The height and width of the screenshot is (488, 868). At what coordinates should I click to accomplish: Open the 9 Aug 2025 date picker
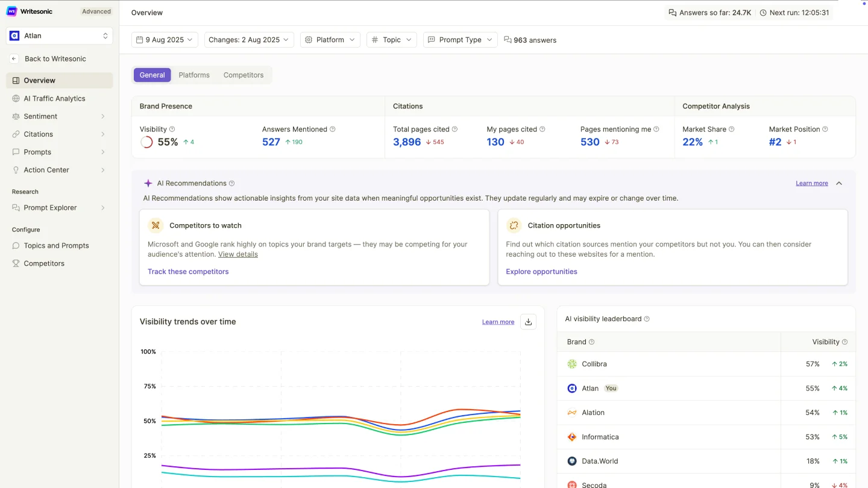165,40
